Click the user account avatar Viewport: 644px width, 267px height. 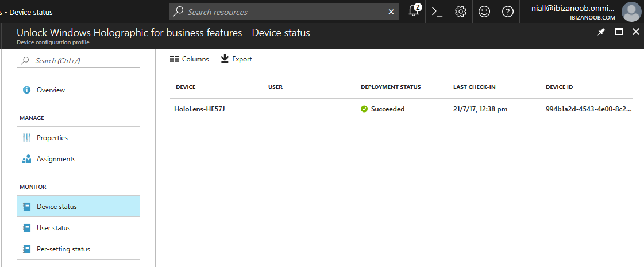click(632, 11)
